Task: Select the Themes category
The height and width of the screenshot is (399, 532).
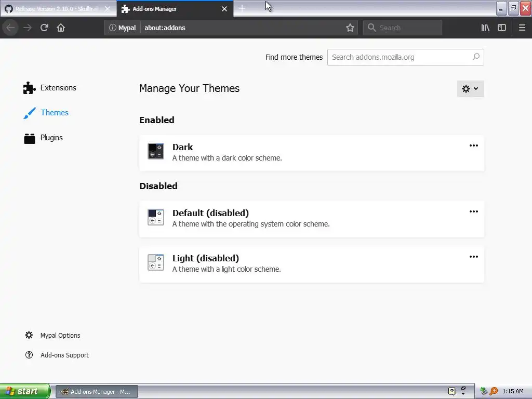Action: (x=46, y=113)
